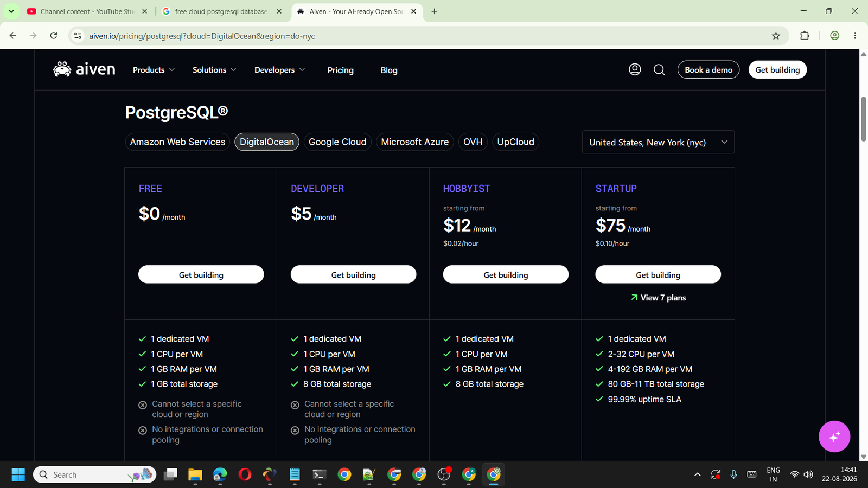Open the ENG IN language switcher
Screen dimensions: 868x488
click(774, 474)
